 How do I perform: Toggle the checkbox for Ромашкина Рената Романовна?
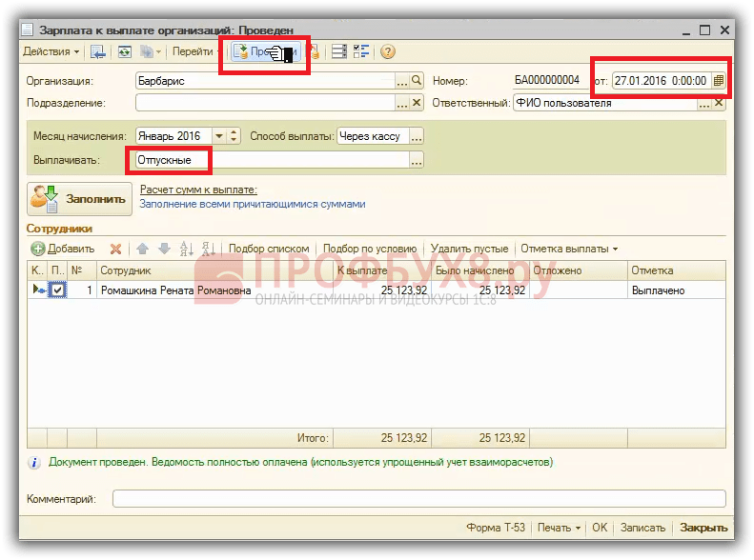point(57,290)
